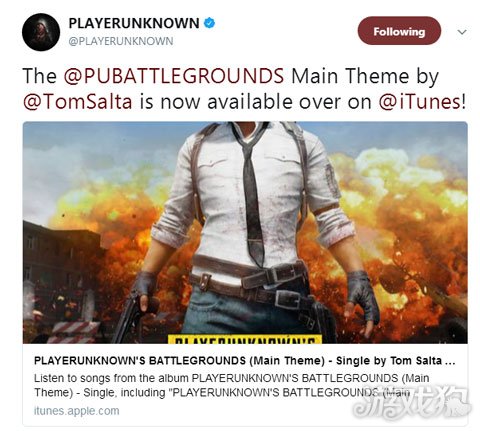480x431 pixels.
Task: Click the blue verified badge icon
Action: 209,23
